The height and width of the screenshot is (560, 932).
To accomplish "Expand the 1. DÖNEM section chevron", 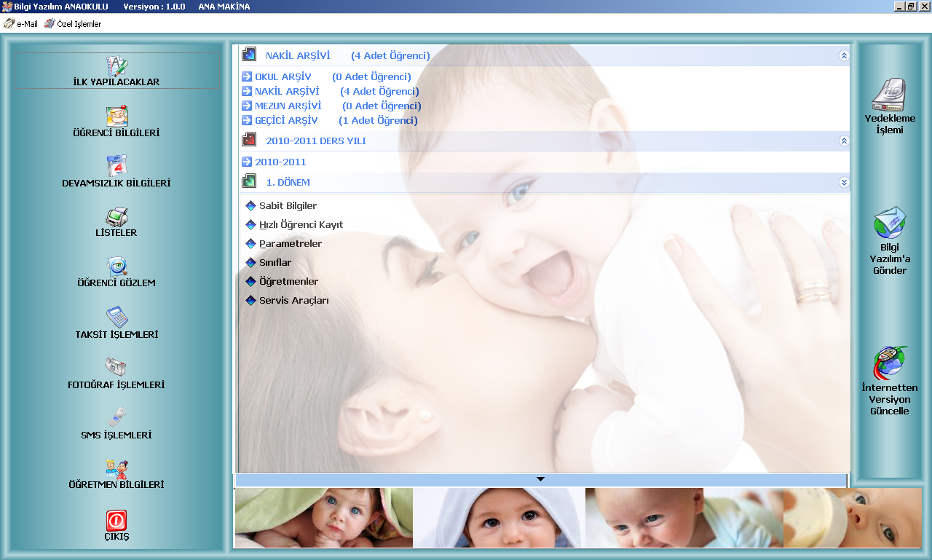I will point(844,182).
